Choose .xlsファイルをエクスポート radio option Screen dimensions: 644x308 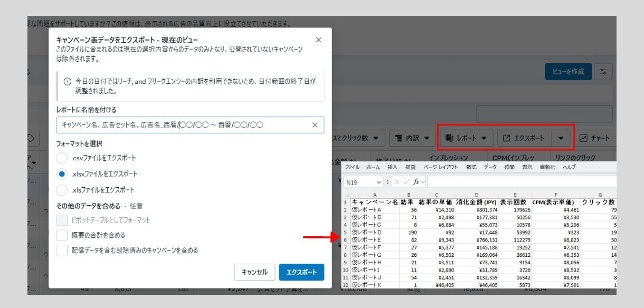point(62,190)
